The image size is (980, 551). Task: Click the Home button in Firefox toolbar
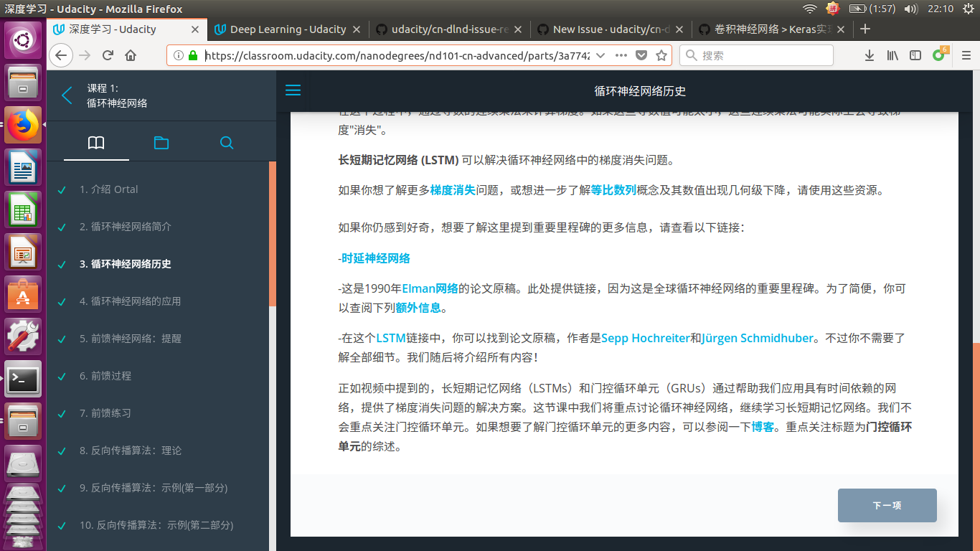click(x=130, y=55)
